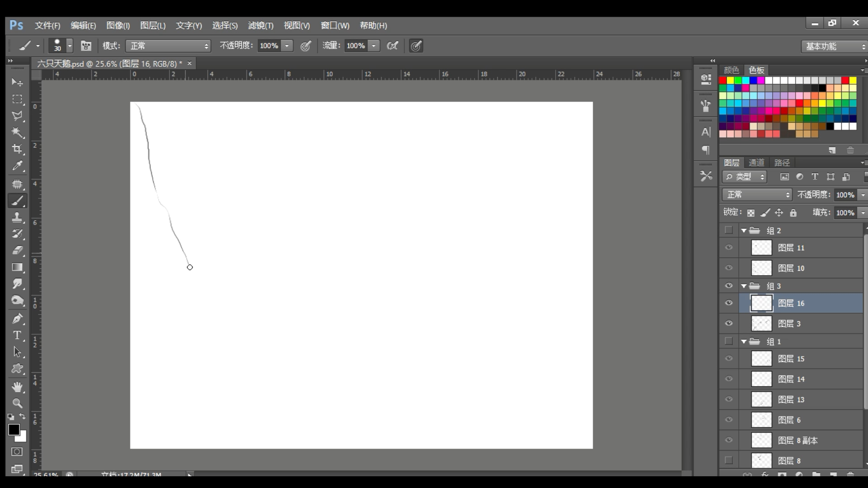Image resolution: width=868 pixels, height=488 pixels.
Task: Select the Crop tool
Action: pyautogui.click(x=17, y=149)
